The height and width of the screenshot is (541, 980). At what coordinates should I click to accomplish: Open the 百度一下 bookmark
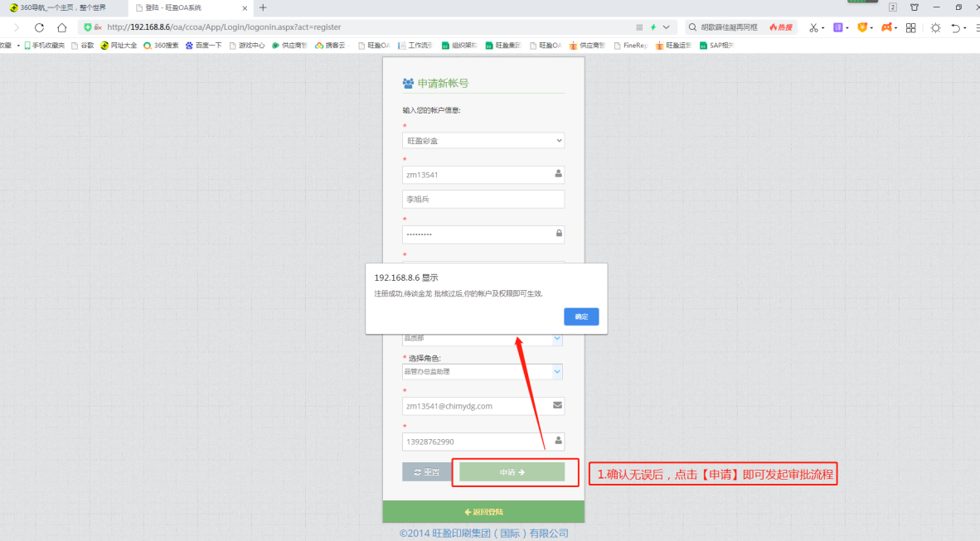point(204,46)
